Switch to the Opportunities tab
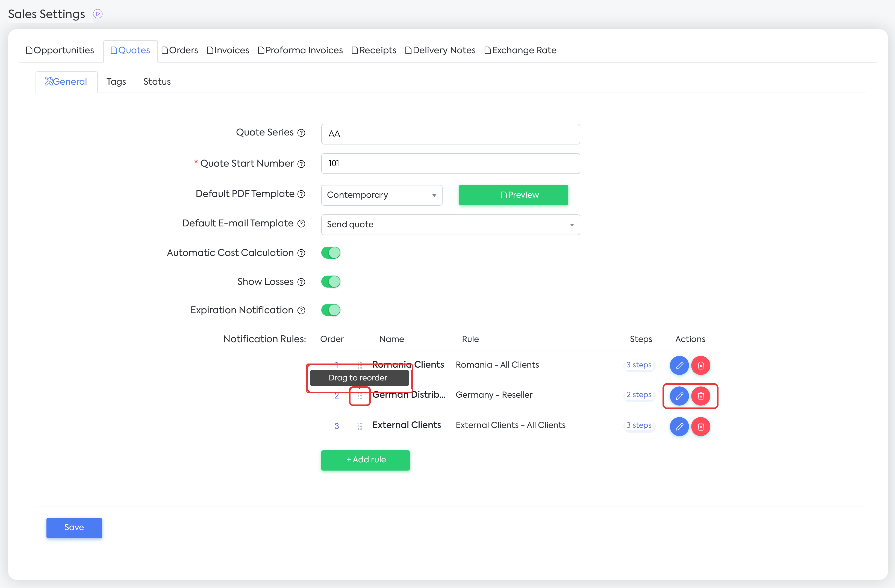895x588 pixels. 60,50
